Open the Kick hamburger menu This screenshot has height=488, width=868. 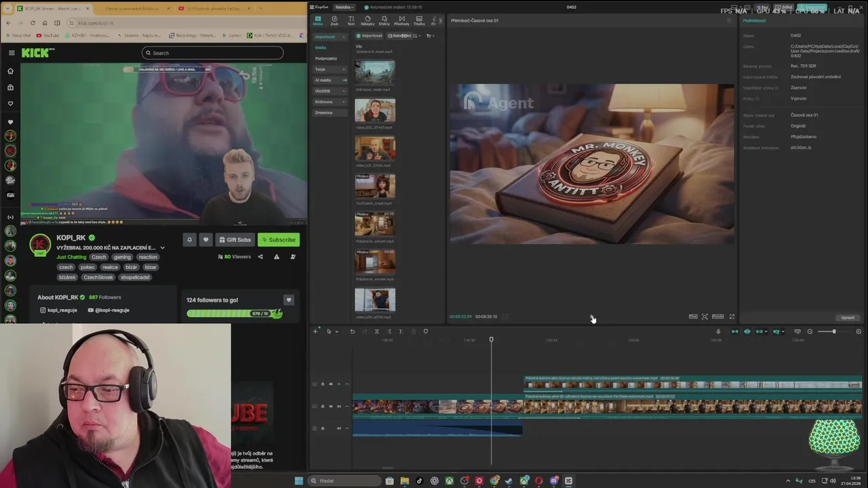coord(12,53)
